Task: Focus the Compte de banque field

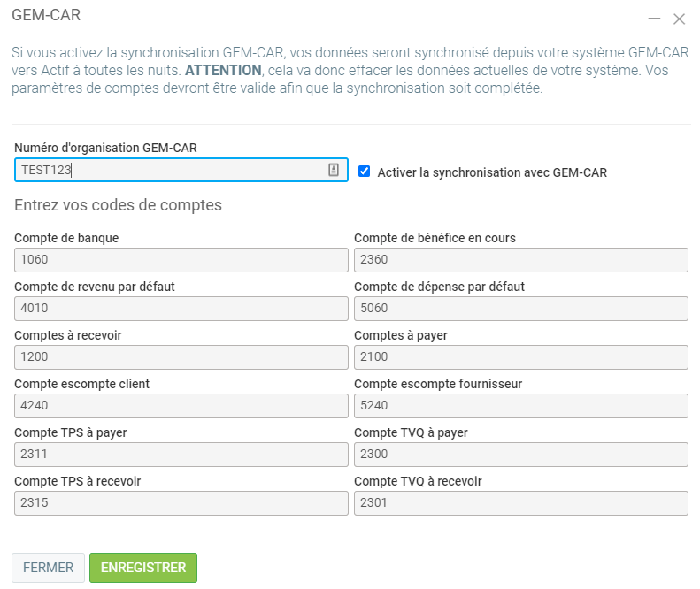Action: pos(181,260)
